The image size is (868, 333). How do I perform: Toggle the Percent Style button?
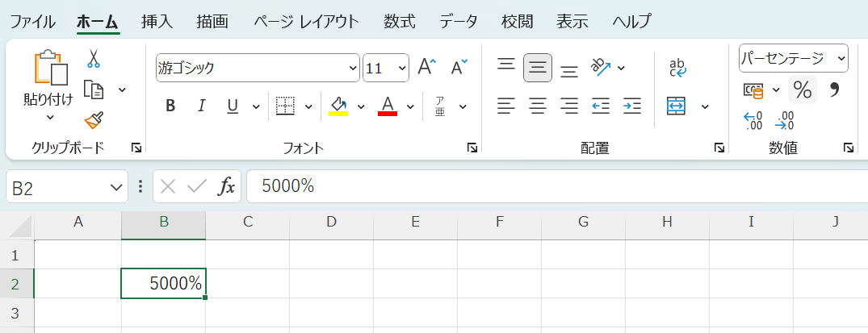click(x=802, y=89)
